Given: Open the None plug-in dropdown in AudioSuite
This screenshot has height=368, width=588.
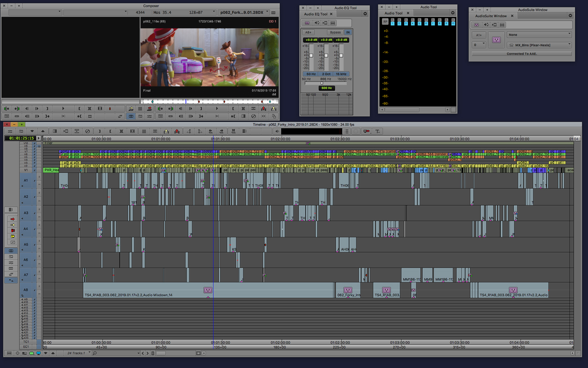Looking at the screenshot, I should [539, 34].
